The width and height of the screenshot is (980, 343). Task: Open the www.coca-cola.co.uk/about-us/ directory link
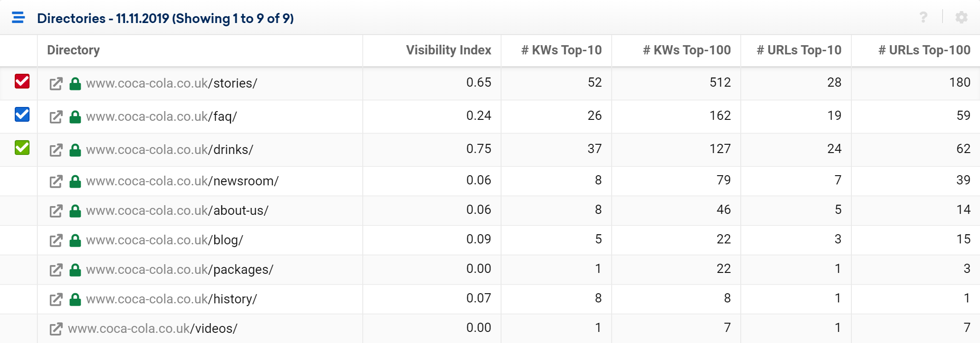(x=177, y=211)
